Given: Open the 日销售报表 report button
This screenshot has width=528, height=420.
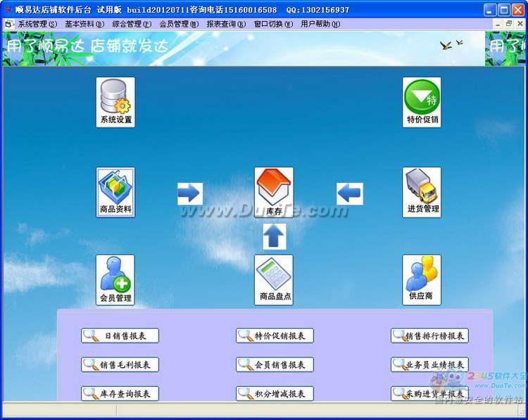Looking at the screenshot, I should point(120,336).
